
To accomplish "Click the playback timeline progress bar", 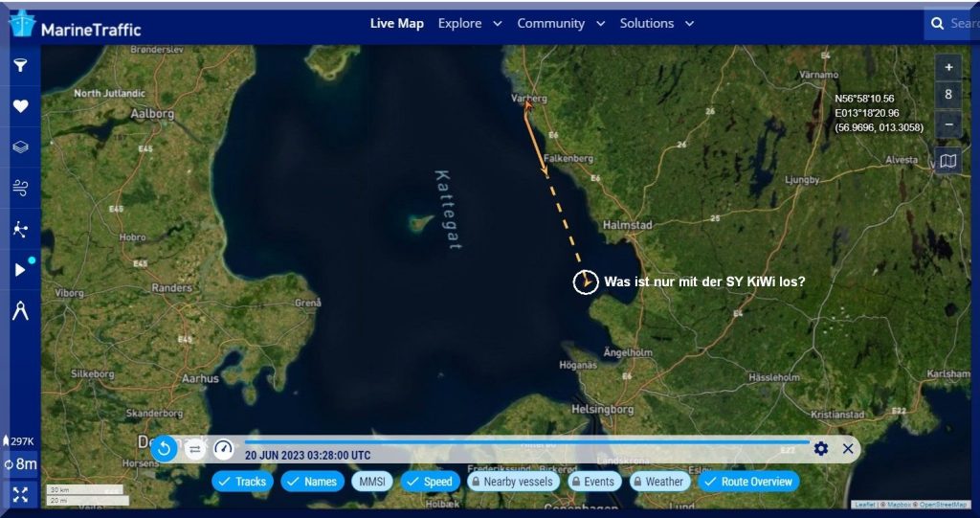I will coord(526,441).
